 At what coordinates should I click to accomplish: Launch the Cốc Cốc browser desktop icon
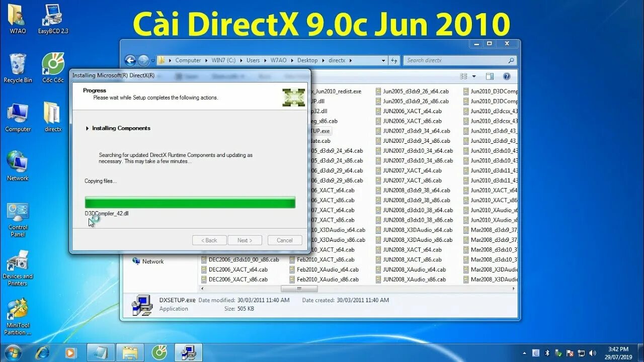(x=53, y=68)
